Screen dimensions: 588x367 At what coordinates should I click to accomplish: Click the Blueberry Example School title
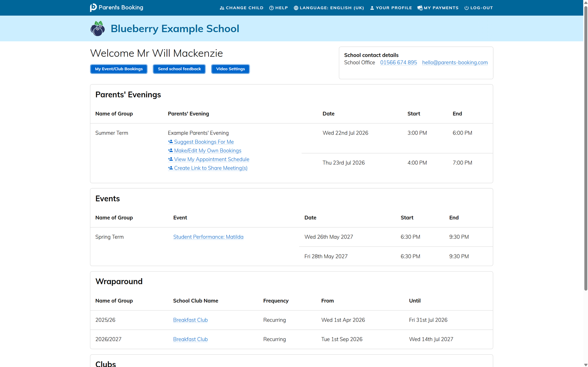(175, 29)
